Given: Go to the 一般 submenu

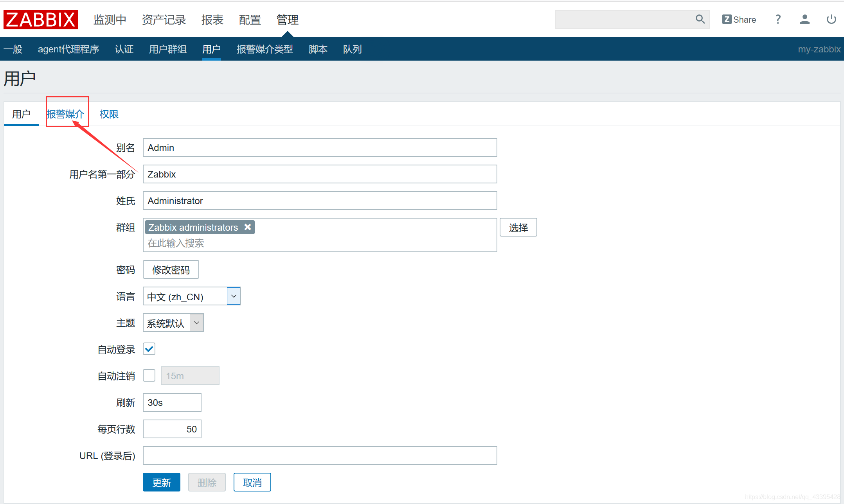Looking at the screenshot, I should [x=13, y=49].
